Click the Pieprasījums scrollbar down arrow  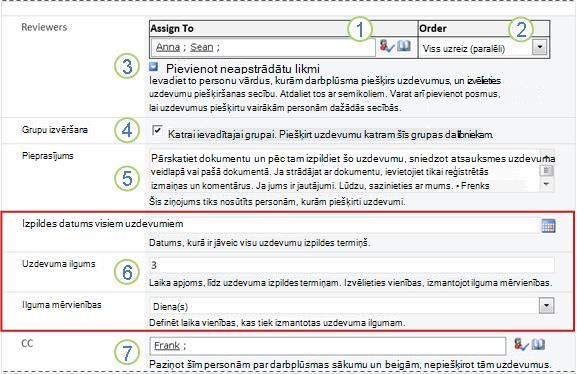[547, 185]
